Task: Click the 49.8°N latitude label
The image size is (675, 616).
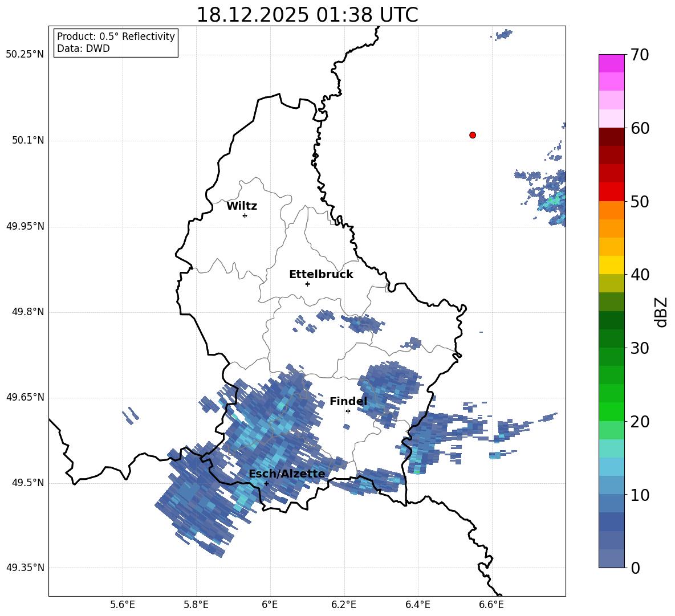Action: coord(28,312)
